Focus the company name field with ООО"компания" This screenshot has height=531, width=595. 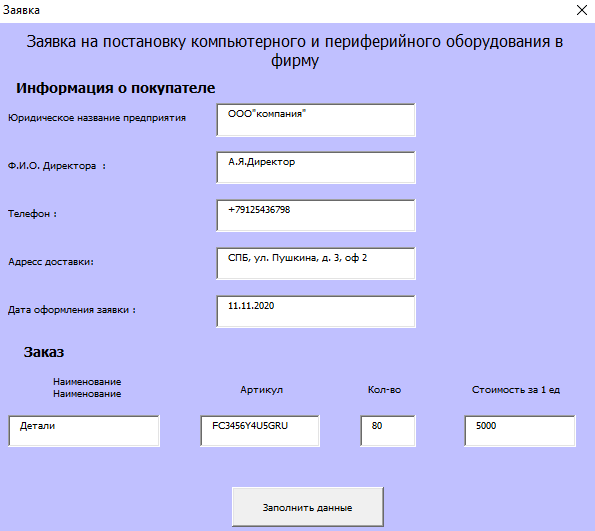coord(316,120)
